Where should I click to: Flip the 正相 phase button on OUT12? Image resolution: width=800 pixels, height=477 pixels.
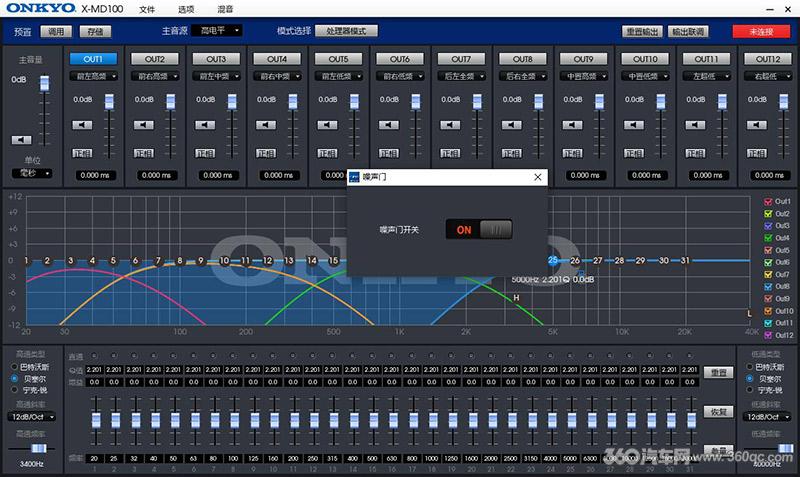click(x=757, y=153)
